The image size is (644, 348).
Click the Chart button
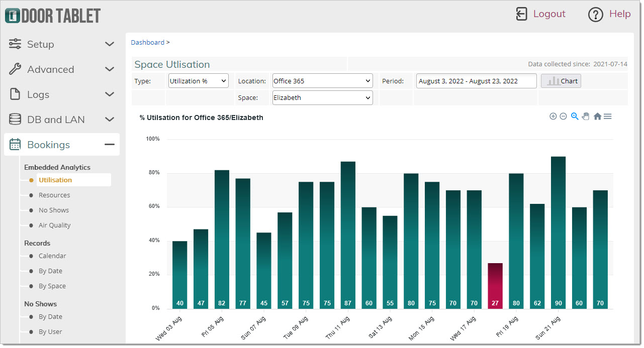pyautogui.click(x=561, y=81)
